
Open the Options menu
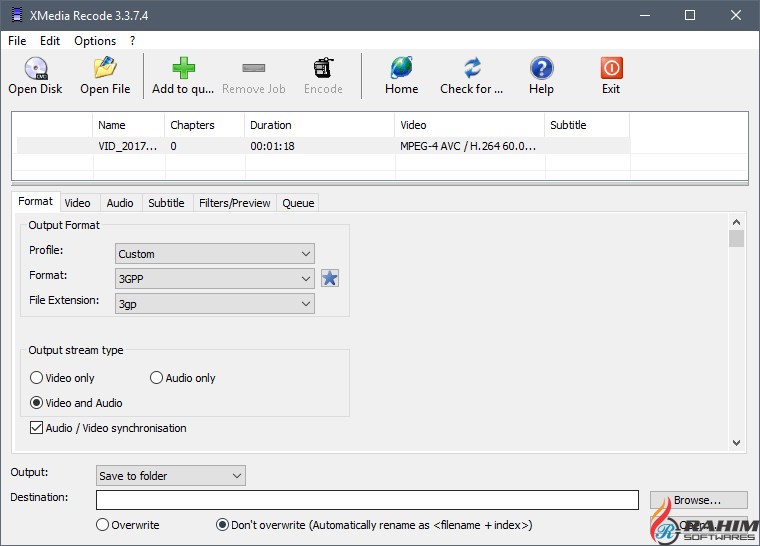click(x=95, y=41)
